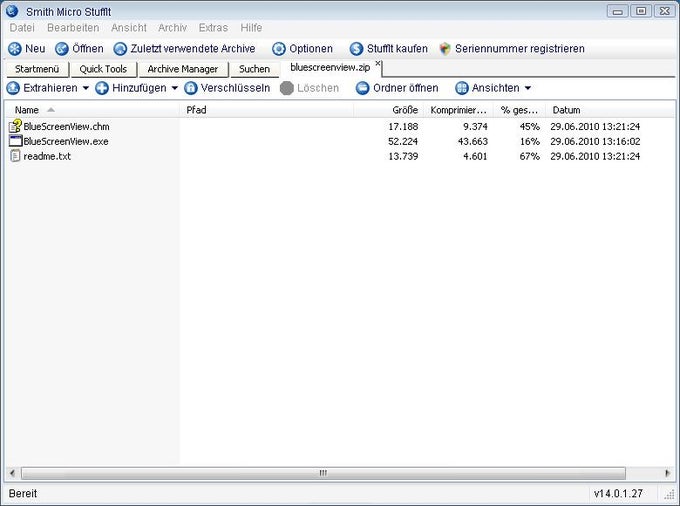Click date 29.06.2010 13:16:02
Screen dimensions: 680x506
coord(595,141)
